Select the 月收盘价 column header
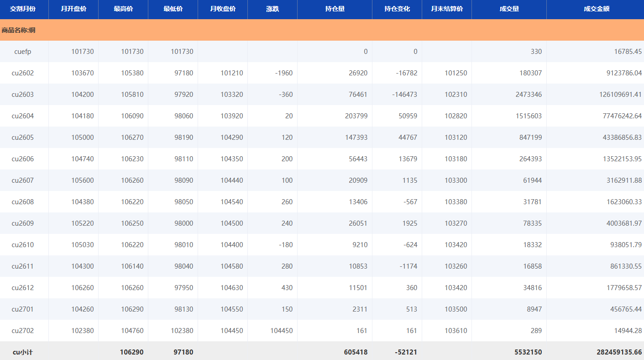 coord(223,9)
